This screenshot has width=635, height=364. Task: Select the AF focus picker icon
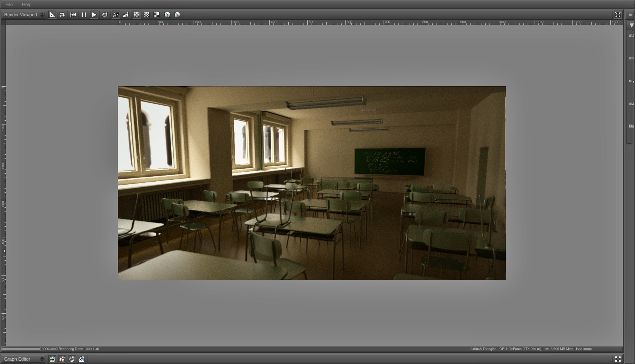(126, 15)
